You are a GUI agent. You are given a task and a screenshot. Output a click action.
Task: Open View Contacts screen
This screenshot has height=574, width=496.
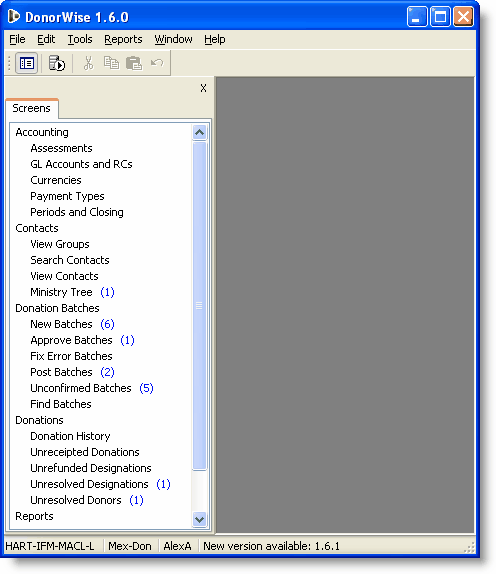[x=64, y=276]
